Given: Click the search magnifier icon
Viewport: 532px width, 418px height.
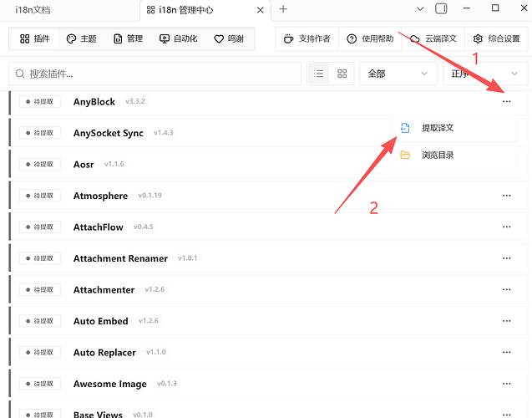Looking at the screenshot, I should pos(20,74).
